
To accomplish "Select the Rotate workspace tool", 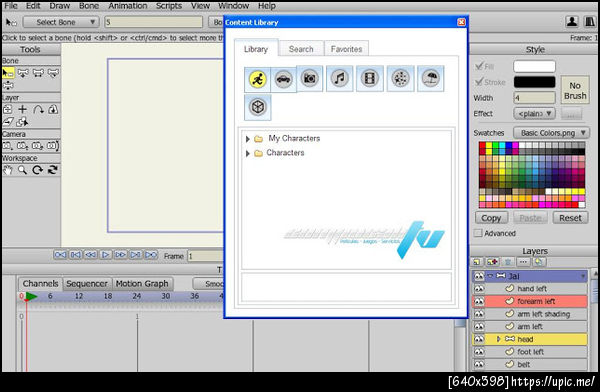I will [x=38, y=170].
